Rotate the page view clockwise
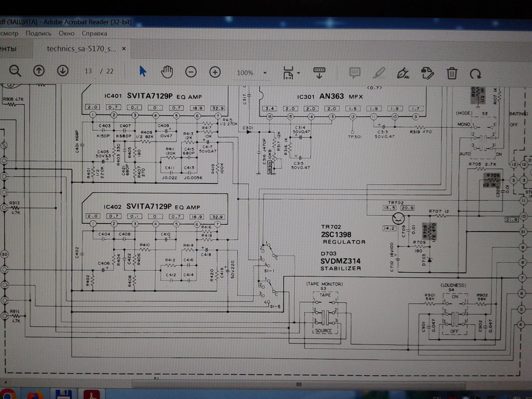This screenshot has height=399, width=532. [475, 74]
